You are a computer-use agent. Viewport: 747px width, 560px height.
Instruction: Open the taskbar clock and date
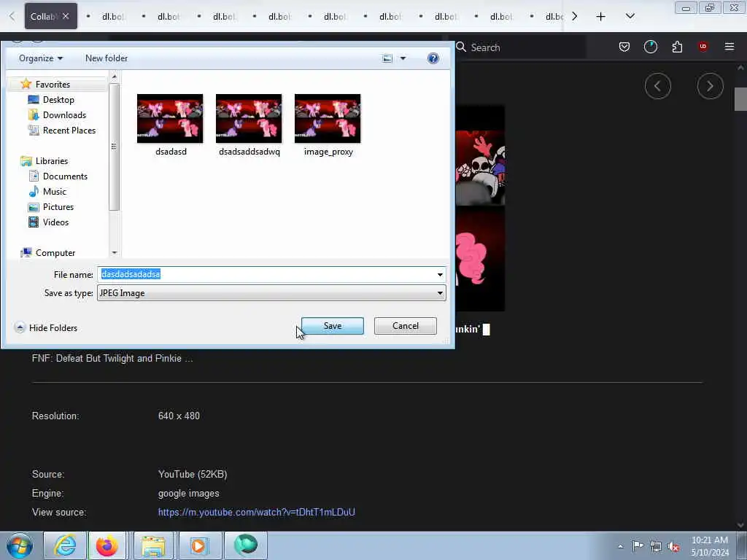point(710,546)
